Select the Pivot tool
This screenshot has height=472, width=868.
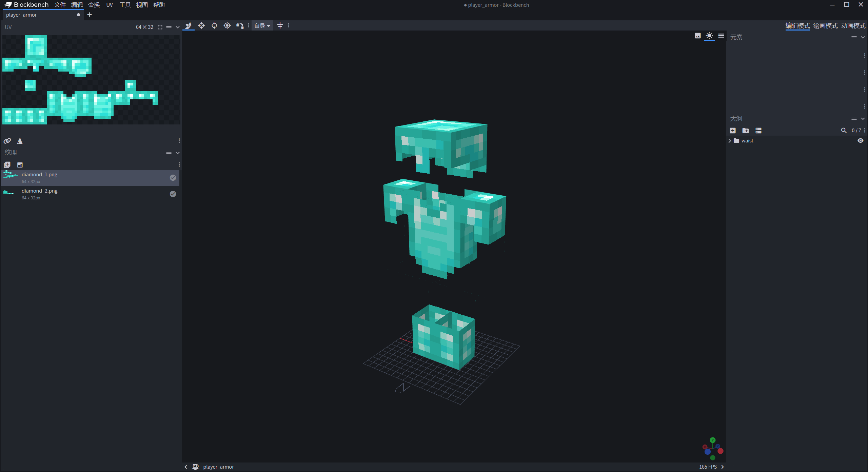pos(227,25)
